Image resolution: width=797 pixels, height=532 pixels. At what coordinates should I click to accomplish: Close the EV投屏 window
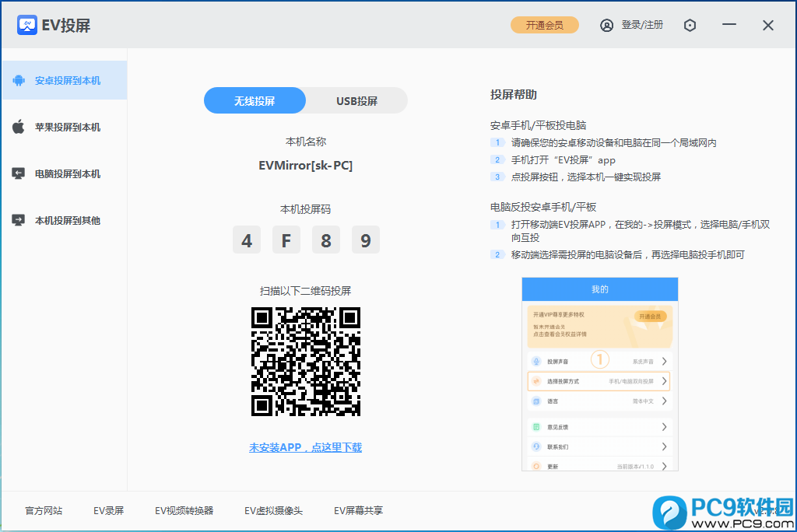[768, 26]
